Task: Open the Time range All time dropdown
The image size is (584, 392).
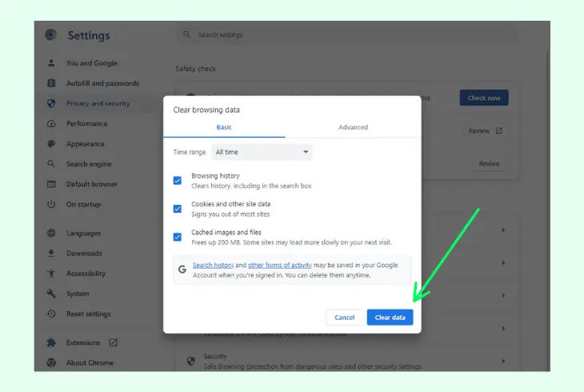Action: pos(262,152)
